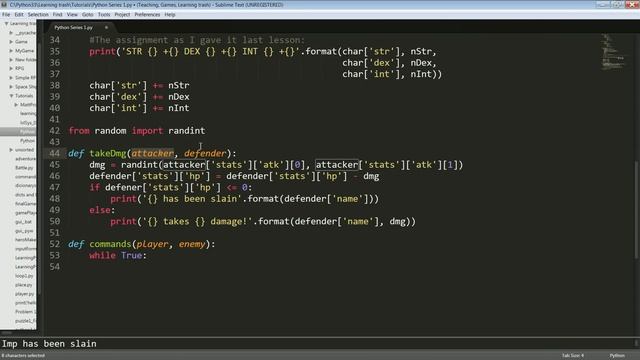This screenshot has width=640, height=360.
Task: Change Tab Size setting in status bar
Action: [573, 356]
